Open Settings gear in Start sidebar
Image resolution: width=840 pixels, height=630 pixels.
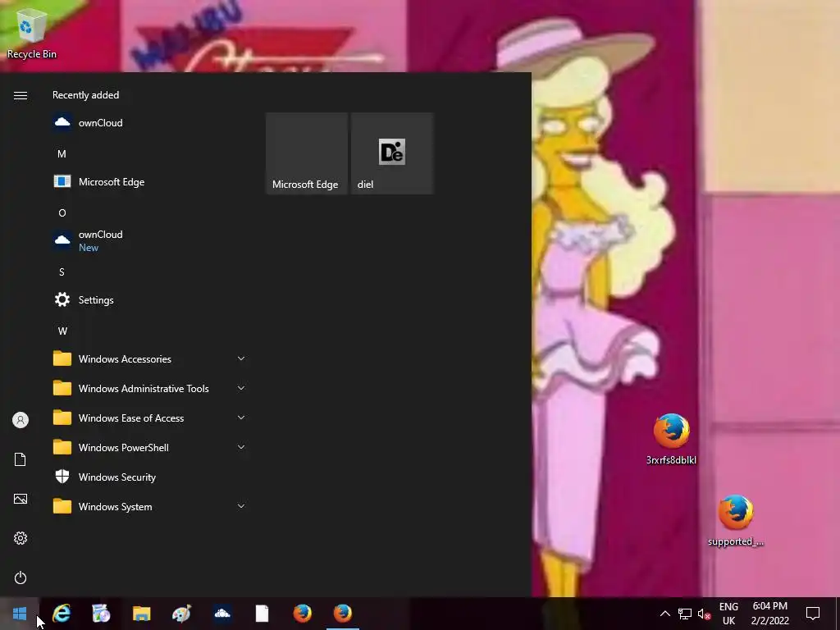click(21, 538)
